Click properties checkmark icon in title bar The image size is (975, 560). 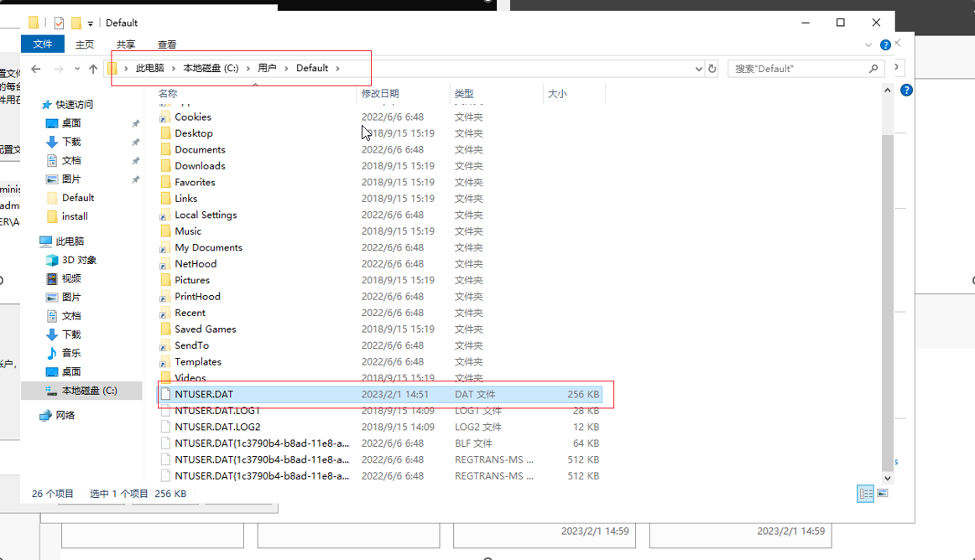point(59,23)
